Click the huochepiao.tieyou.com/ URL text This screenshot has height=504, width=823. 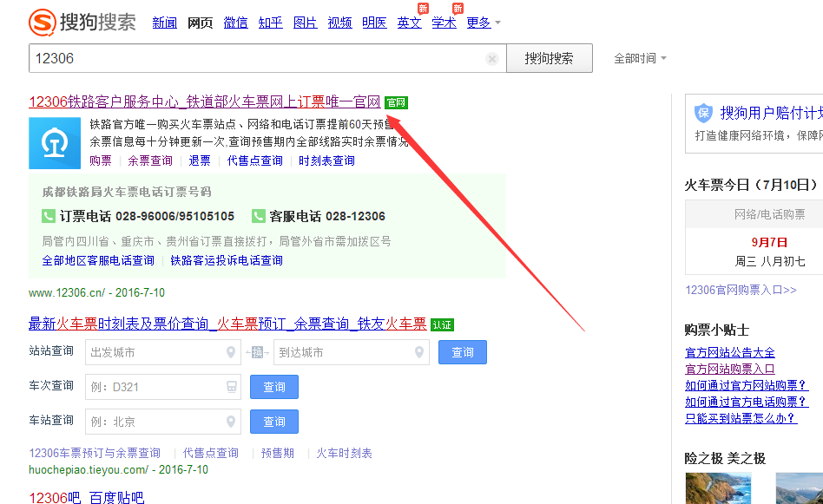89,470
